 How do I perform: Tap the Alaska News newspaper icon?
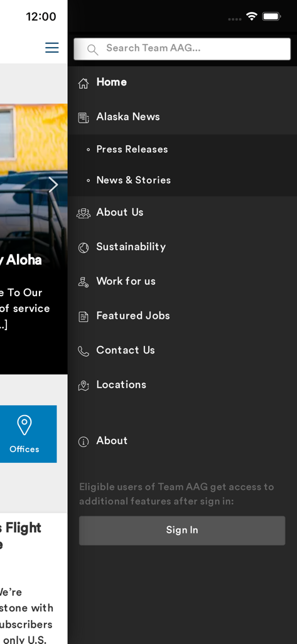coord(84,118)
